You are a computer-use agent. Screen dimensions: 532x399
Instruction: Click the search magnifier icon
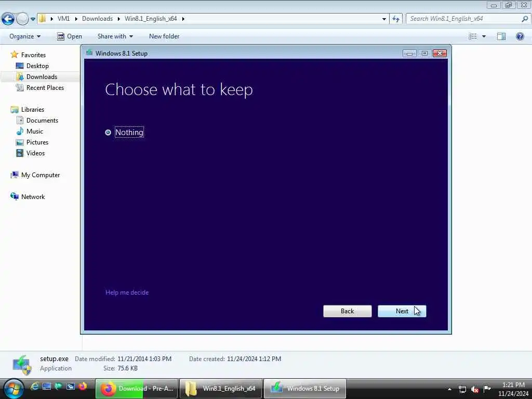click(525, 19)
